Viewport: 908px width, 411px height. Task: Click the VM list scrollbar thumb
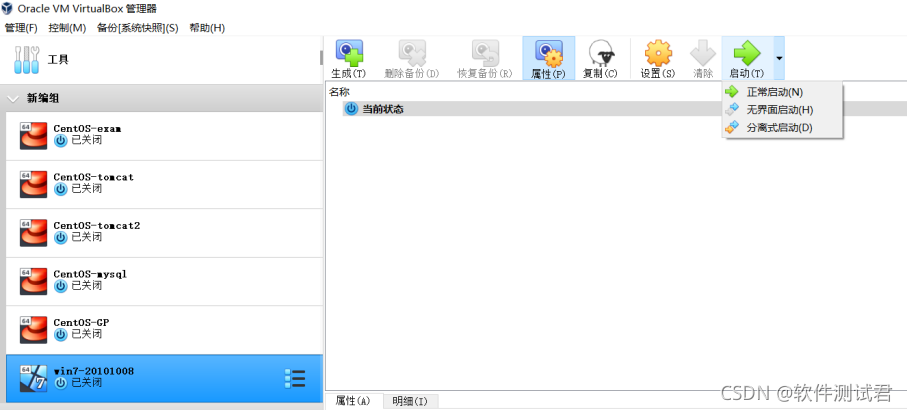click(321, 57)
